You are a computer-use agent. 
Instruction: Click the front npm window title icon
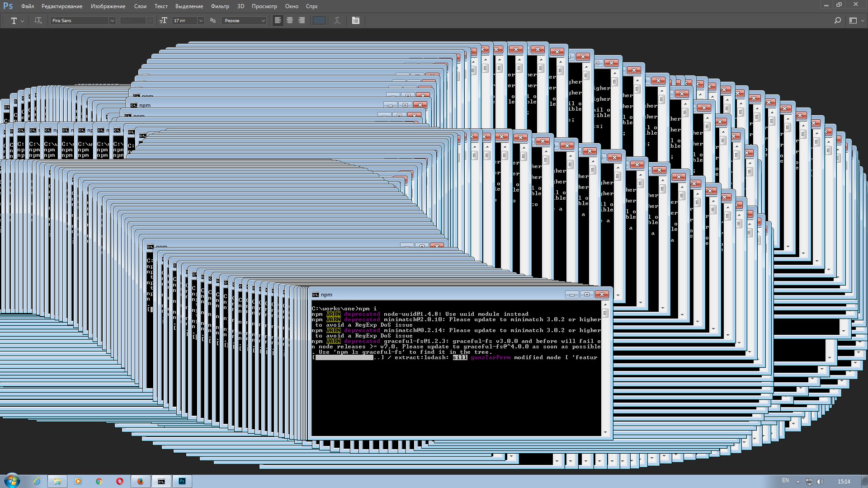(315, 295)
